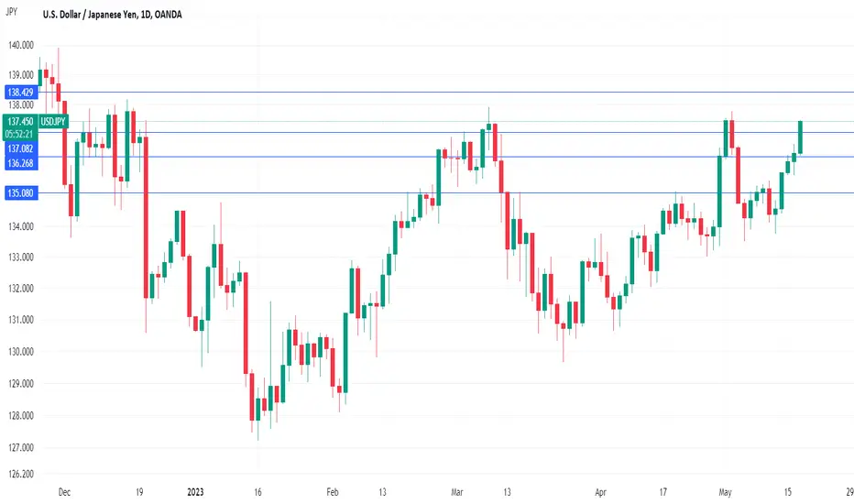The image size is (854, 504).
Task: Click the Dec label on time axis
Action: pos(64,492)
